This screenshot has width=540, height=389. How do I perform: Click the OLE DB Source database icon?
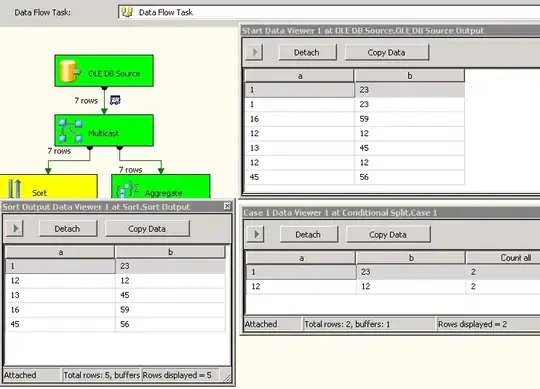pos(70,71)
